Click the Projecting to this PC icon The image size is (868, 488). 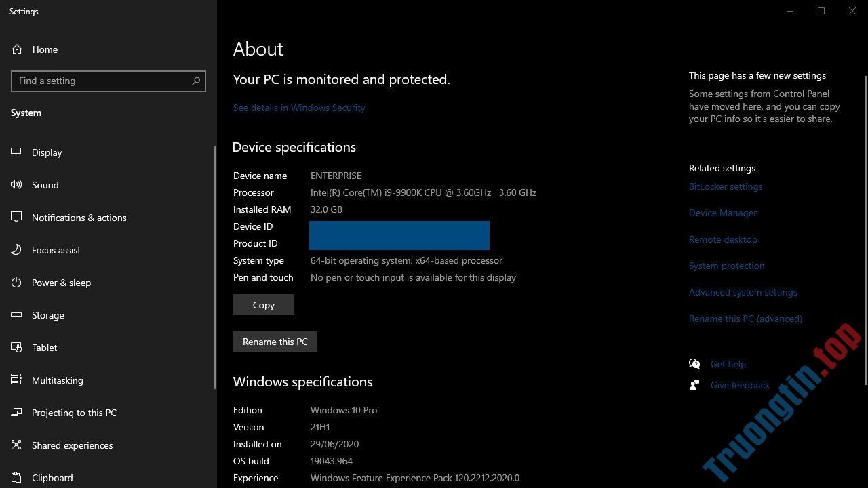(16, 413)
